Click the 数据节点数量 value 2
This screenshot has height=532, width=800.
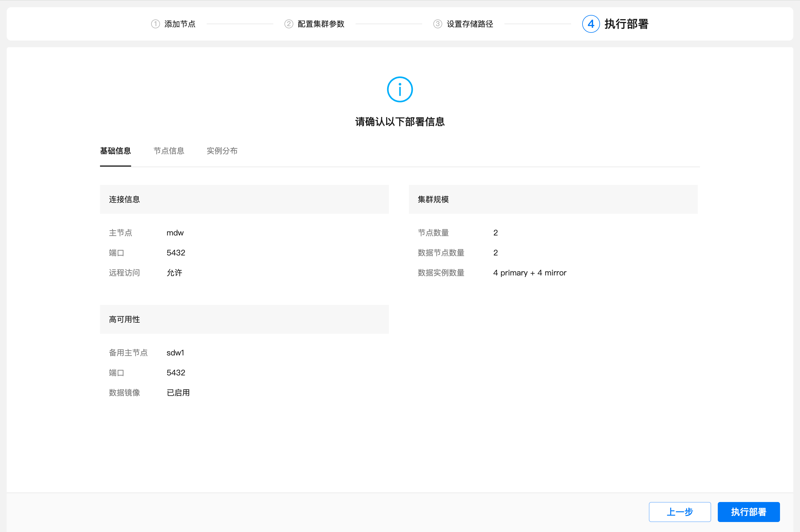[496, 253]
